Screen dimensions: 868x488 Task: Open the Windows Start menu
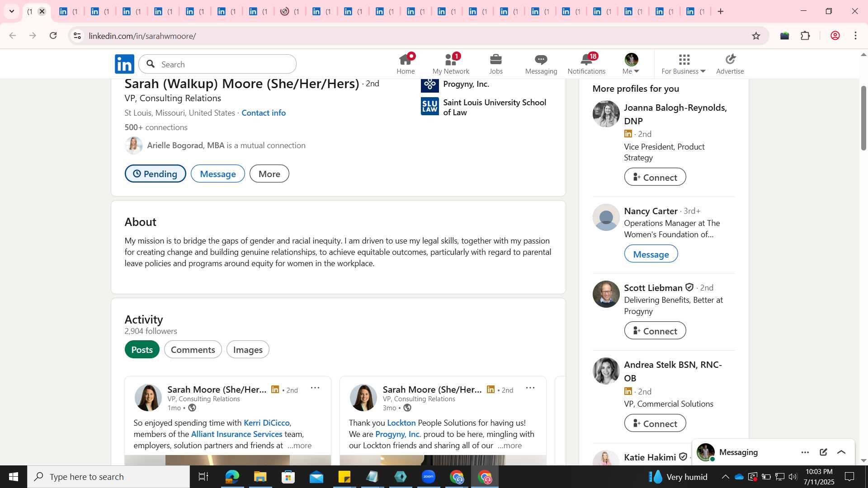pyautogui.click(x=13, y=477)
